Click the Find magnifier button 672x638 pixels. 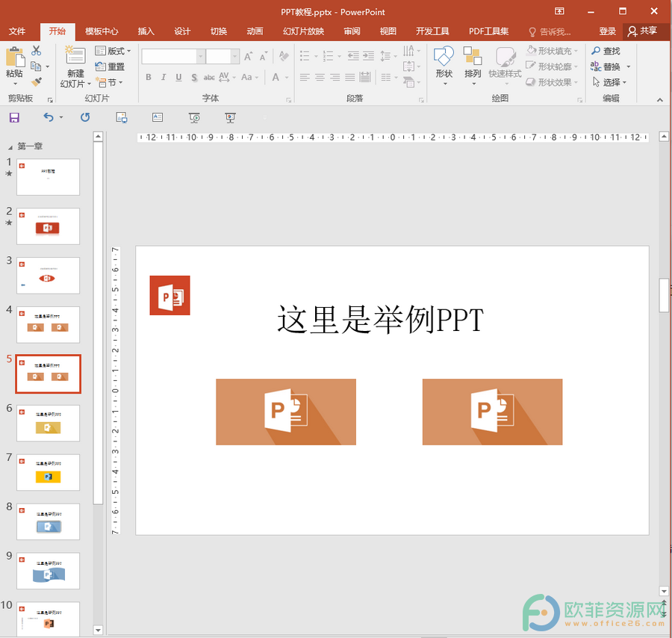click(606, 51)
